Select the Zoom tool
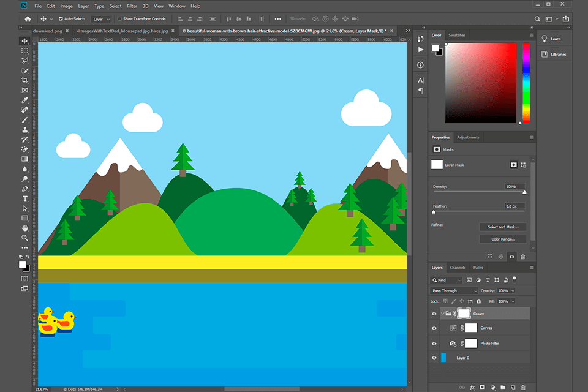The width and height of the screenshot is (588, 392). click(x=24, y=238)
